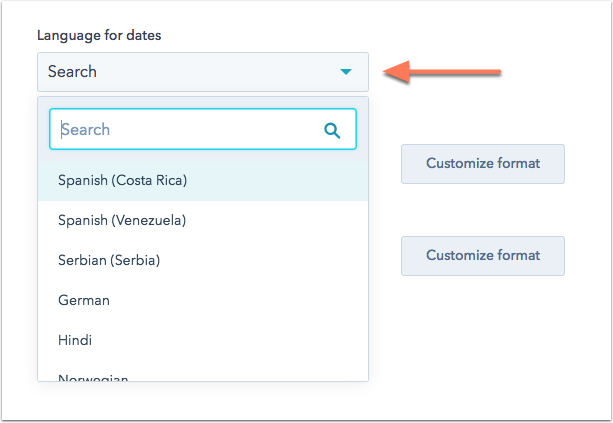Select Serbian (Serbia) as date language
Screen dimensions: 613x423
click(109, 260)
